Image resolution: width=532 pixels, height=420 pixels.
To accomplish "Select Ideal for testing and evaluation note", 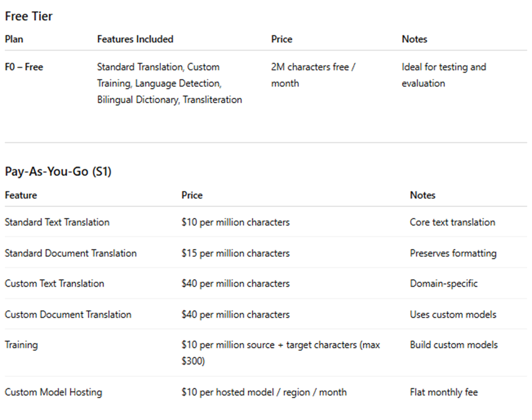I will [x=444, y=75].
